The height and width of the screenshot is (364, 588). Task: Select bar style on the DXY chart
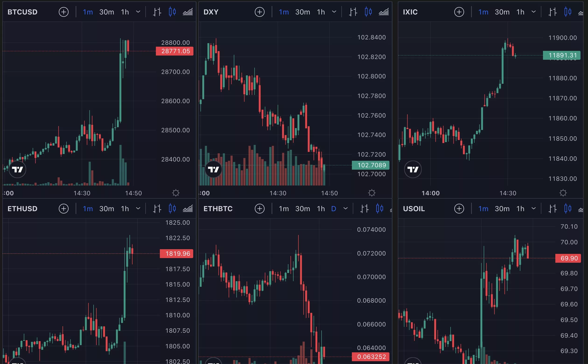point(353,12)
